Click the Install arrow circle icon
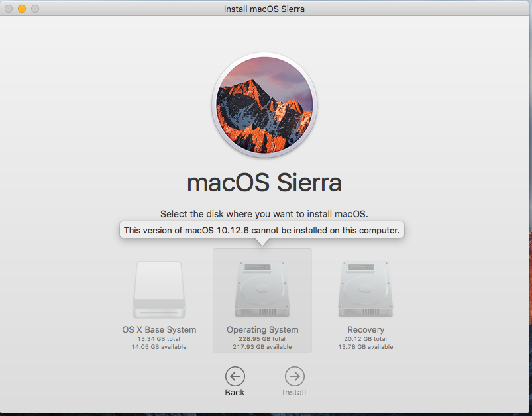The width and height of the screenshot is (532, 416). (294, 376)
